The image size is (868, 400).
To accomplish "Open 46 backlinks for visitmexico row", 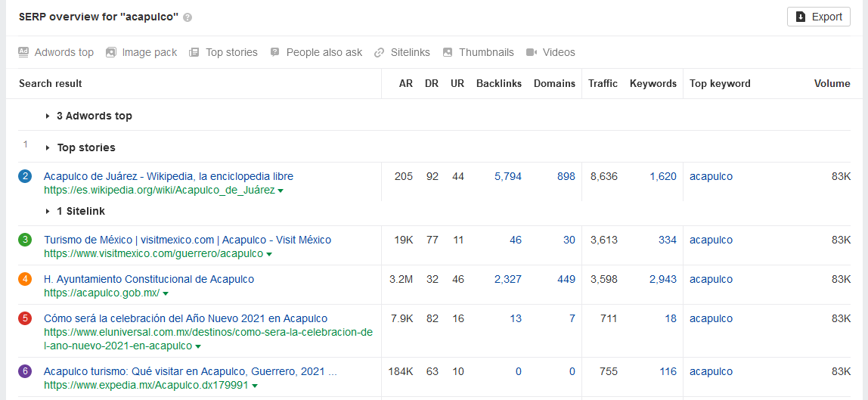I will [x=516, y=240].
